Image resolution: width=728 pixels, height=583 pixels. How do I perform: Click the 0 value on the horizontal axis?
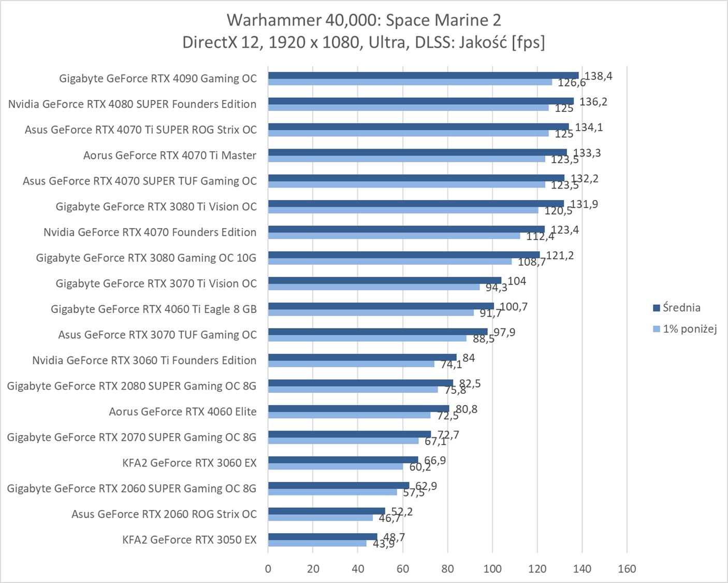coord(268,569)
